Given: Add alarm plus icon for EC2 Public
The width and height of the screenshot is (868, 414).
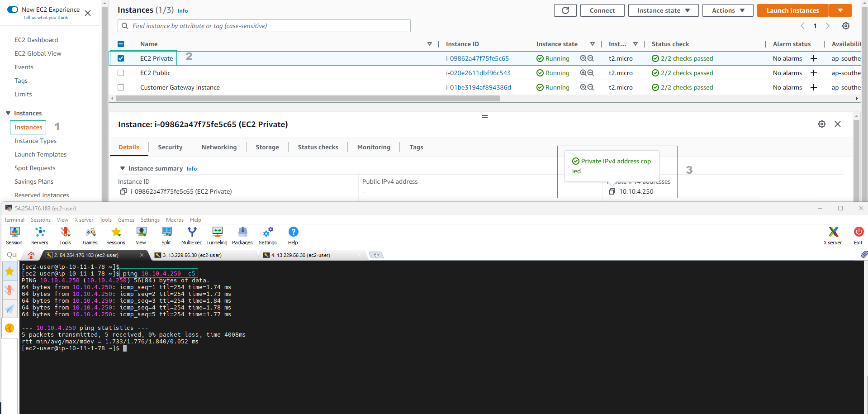Looking at the screenshot, I should coord(813,73).
